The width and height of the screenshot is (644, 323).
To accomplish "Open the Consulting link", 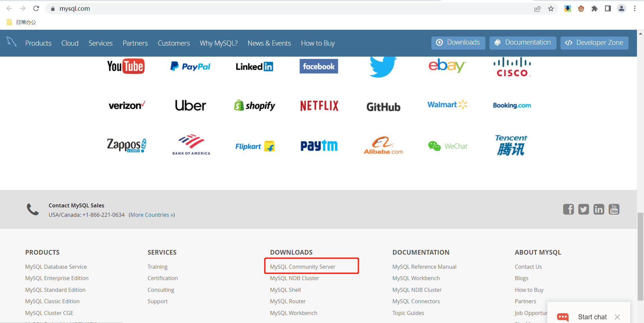I will 161,290.
